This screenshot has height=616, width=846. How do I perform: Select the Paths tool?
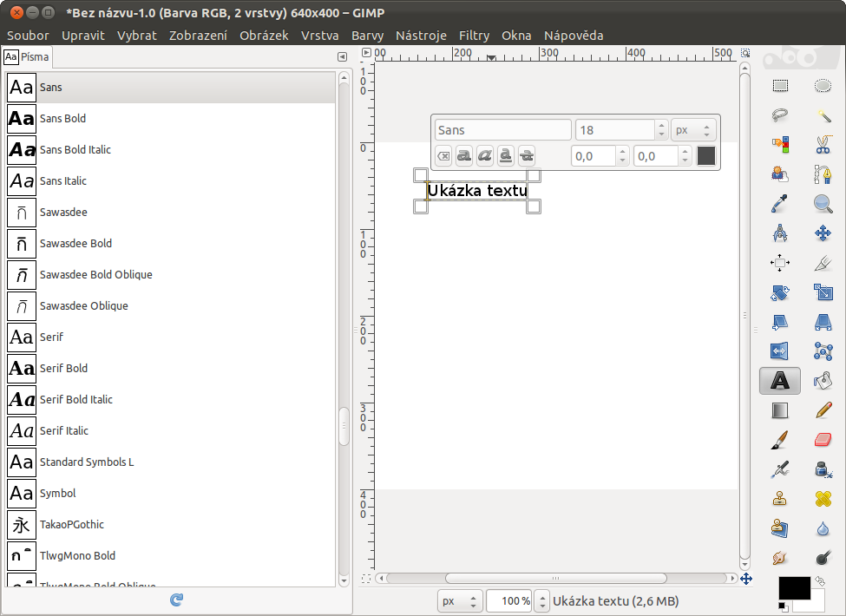823,174
